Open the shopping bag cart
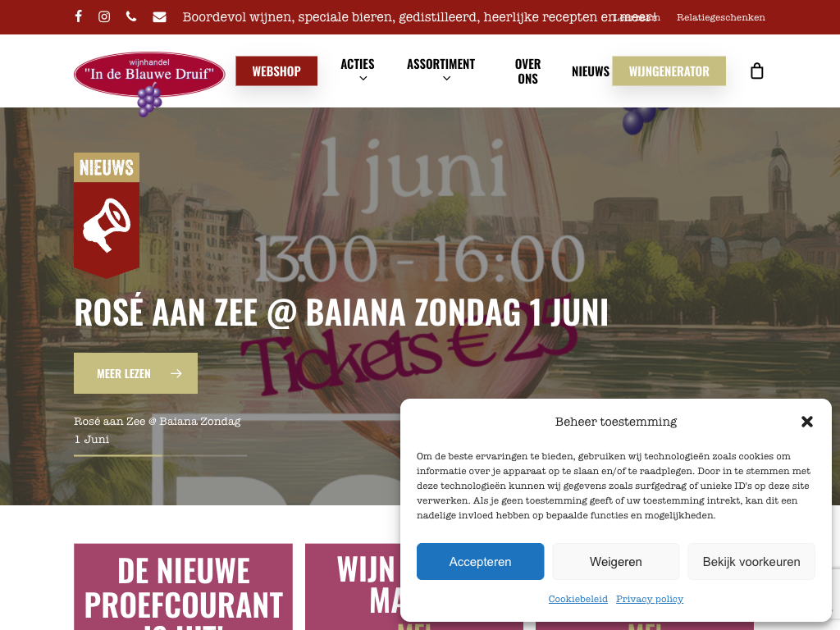840x630 pixels. point(757,71)
